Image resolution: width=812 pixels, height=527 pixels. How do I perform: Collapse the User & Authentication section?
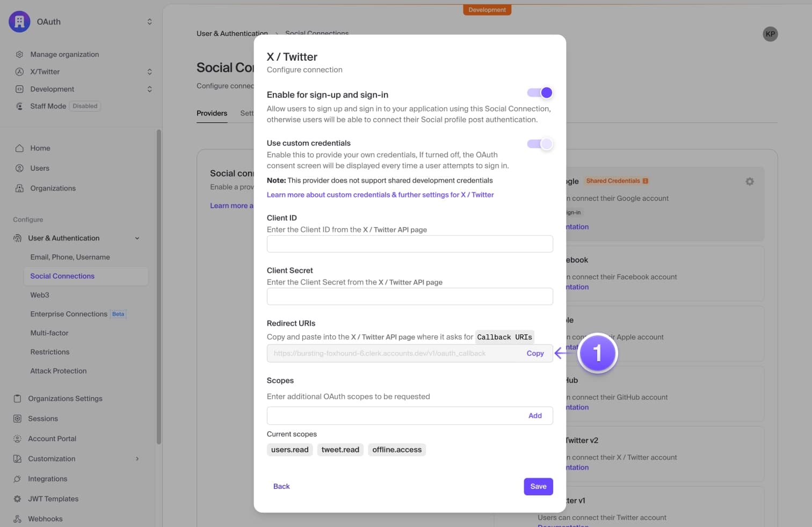[x=137, y=238]
